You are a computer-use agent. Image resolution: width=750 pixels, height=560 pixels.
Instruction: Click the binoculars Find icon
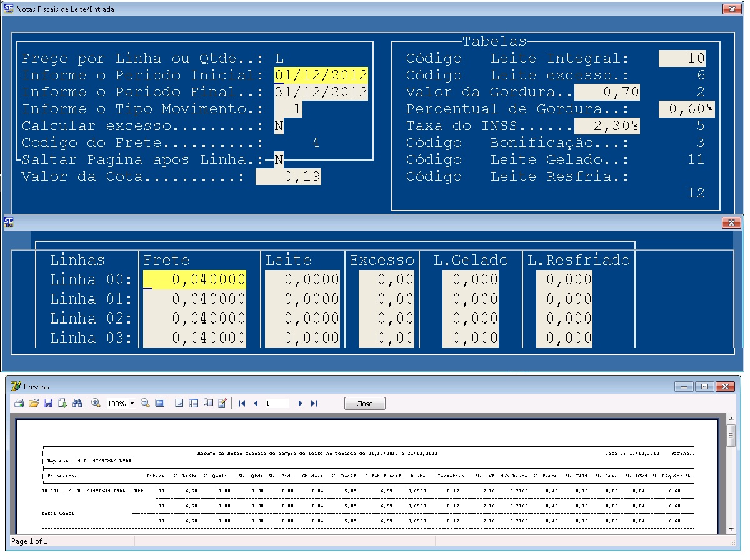77,404
